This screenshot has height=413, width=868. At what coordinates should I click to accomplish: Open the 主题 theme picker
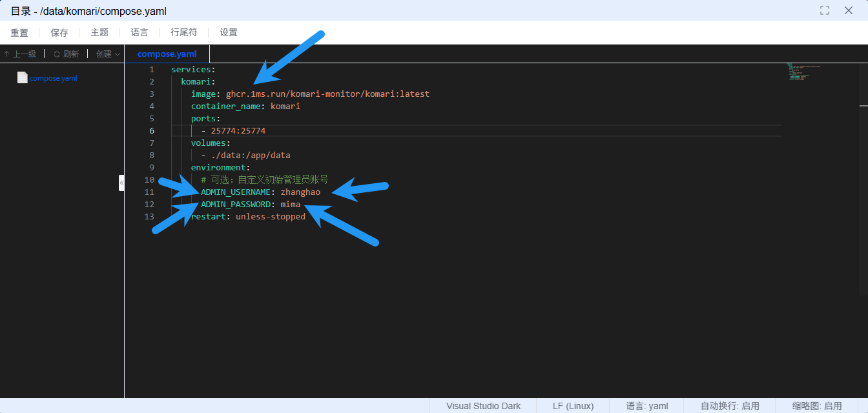[x=99, y=32]
